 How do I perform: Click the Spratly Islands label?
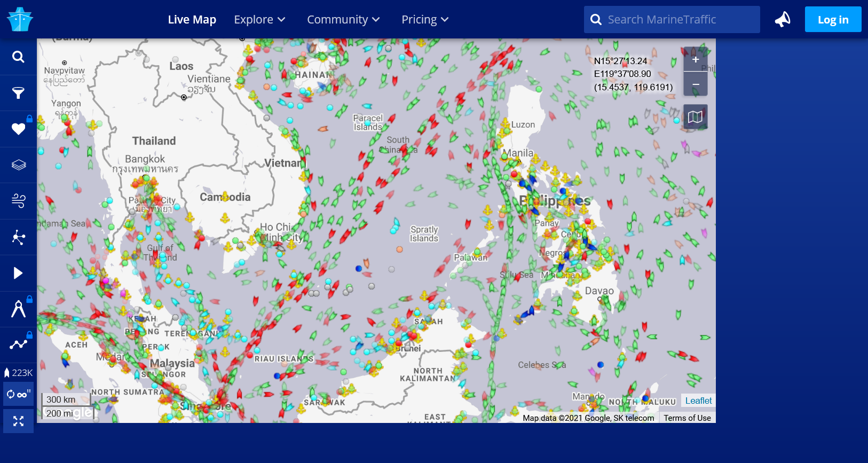pos(424,234)
